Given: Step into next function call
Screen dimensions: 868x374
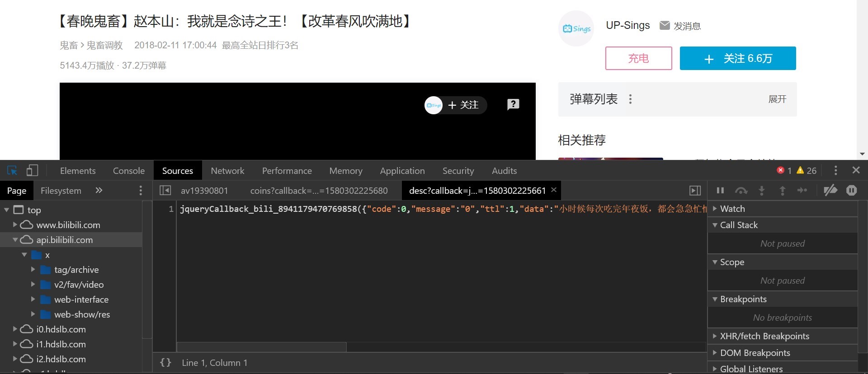Looking at the screenshot, I should point(762,191).
